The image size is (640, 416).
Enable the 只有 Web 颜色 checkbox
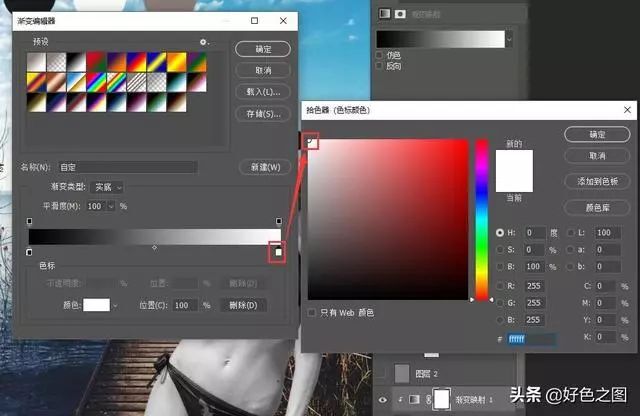point(313,313)
